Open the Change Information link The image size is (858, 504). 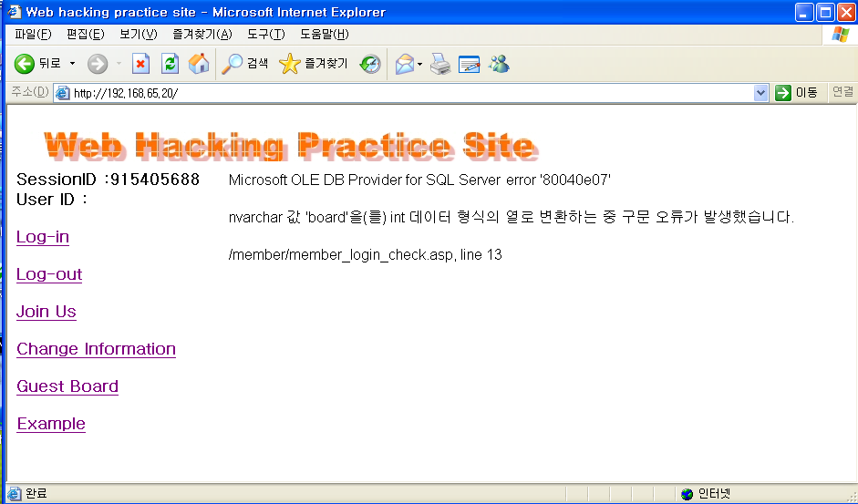click(97, 348)
